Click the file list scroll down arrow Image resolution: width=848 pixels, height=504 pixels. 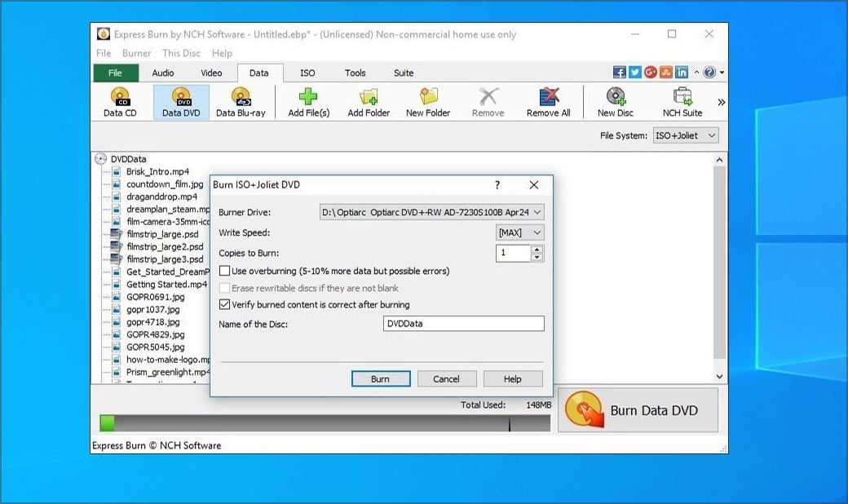(719, 377)
